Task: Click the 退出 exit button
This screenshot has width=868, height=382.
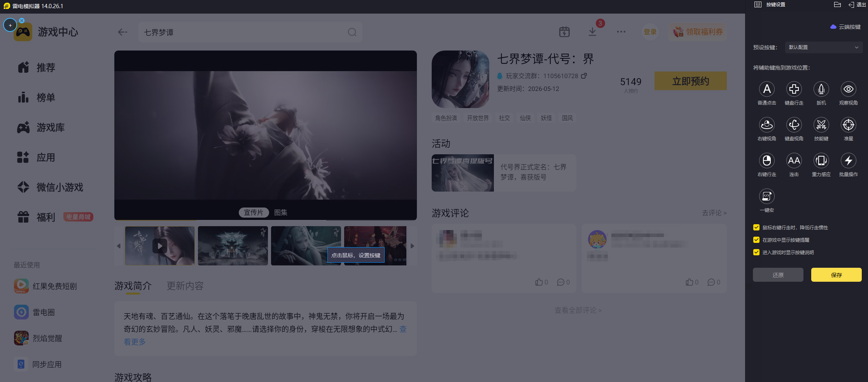Action: 857,5
